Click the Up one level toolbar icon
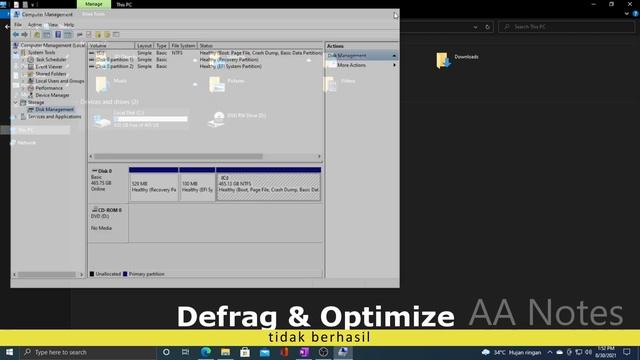 (x=37, y=35)
